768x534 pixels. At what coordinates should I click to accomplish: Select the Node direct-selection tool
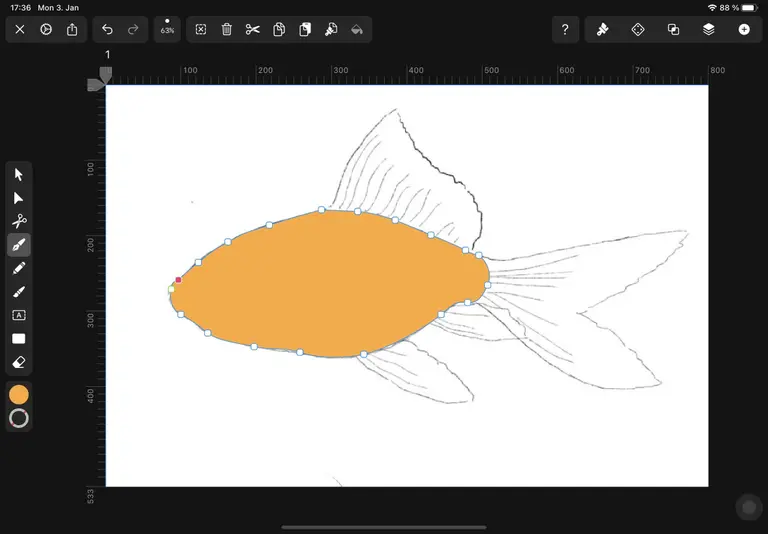pos(19,198)
